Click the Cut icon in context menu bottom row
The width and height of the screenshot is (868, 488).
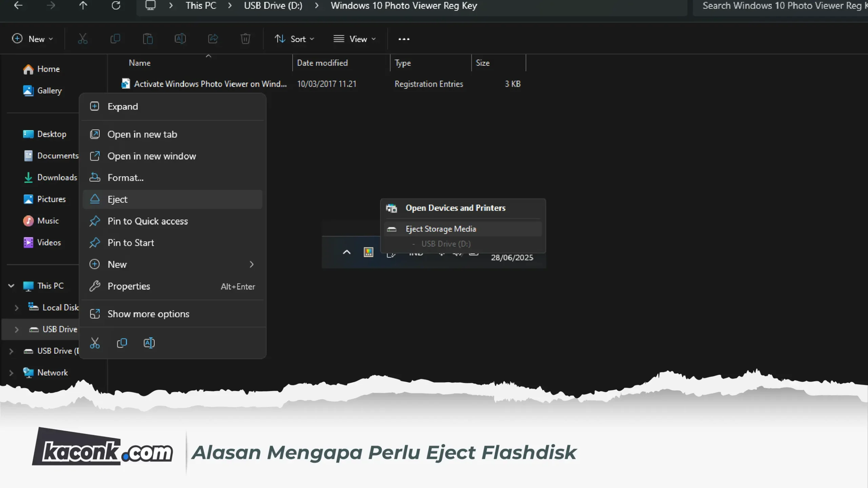click(x=95, y=343)
